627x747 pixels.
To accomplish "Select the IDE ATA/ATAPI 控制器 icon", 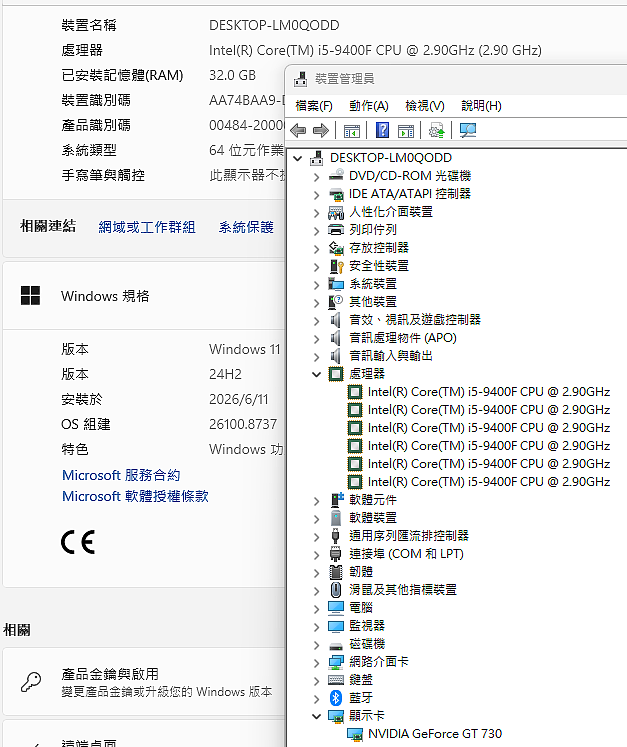I will [x=336, y=194].
